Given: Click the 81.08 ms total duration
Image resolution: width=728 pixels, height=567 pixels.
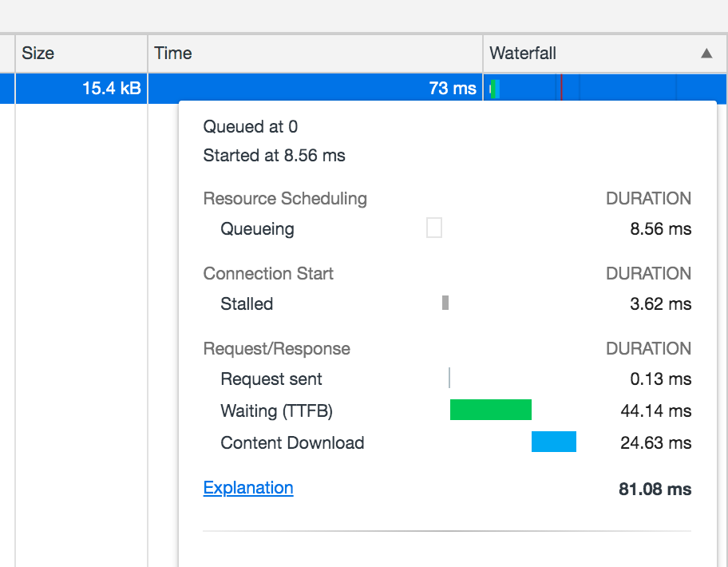Looking at the screenshot, I should pyautogui.click(x=655, y=490).
